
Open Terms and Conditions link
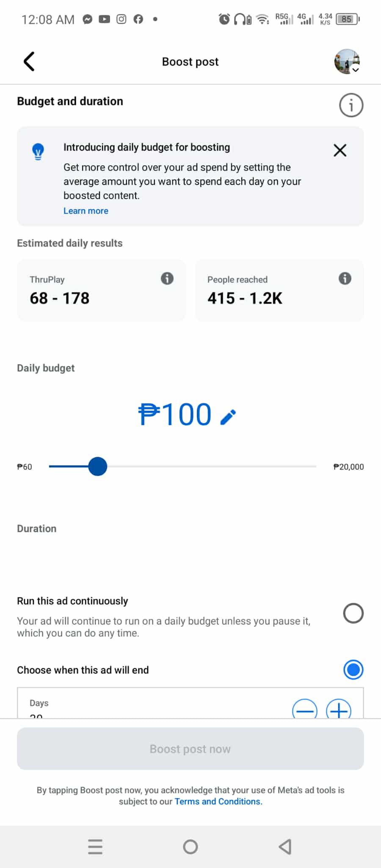[218, 802]
